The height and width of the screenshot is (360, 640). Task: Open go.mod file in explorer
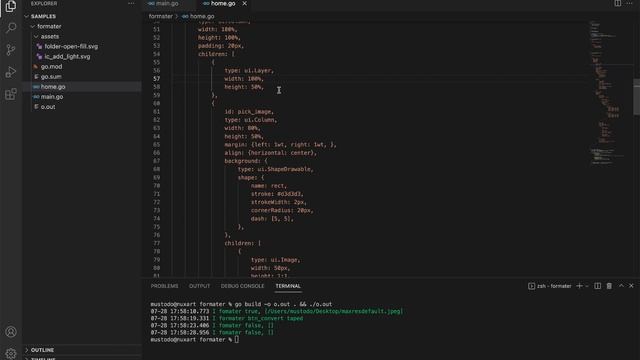pyautogui.click(x=51, y=67)
